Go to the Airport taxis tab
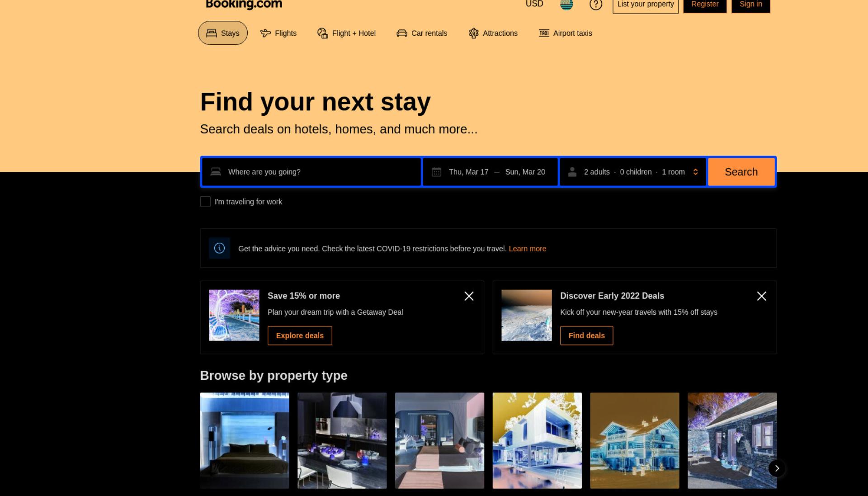Viewport: 868px width, 496px height. click(x=565, y=33)
